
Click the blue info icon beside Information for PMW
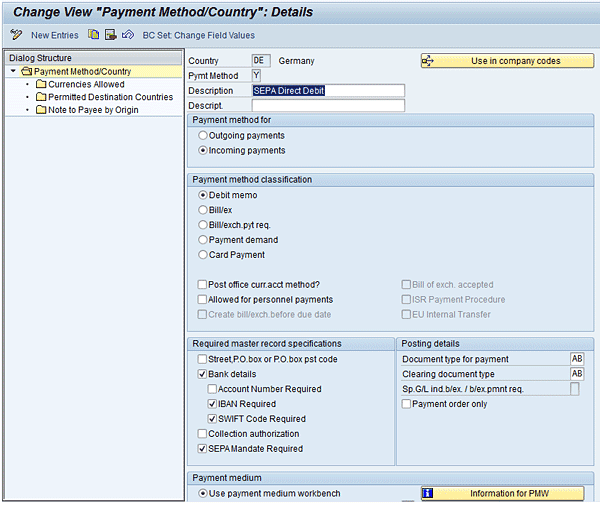427,493
